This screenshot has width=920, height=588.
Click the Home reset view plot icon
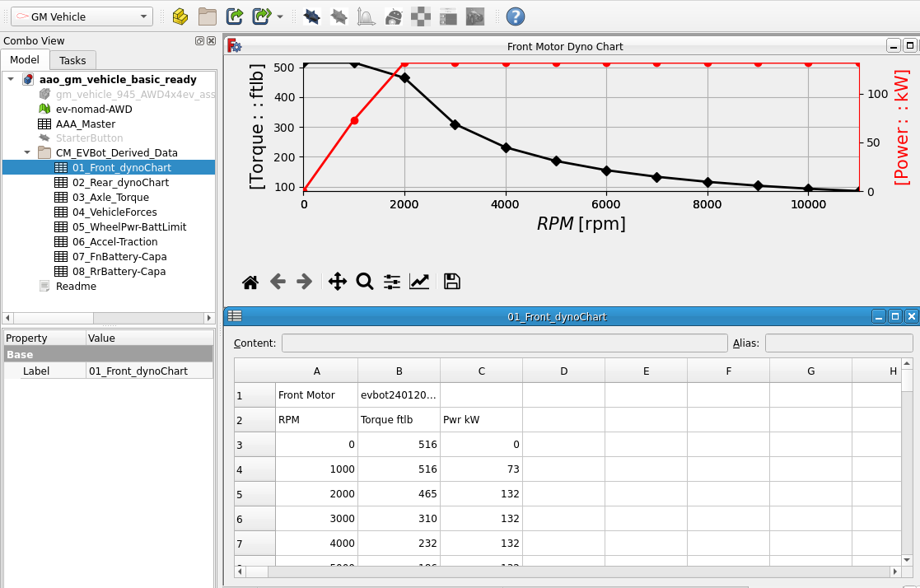250,282
